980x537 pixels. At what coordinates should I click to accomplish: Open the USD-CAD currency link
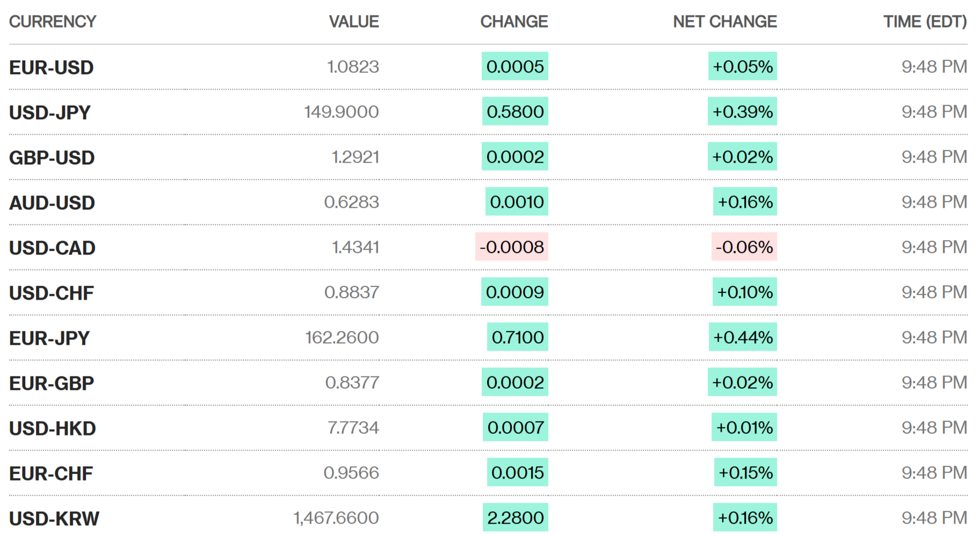click(52, 248)
